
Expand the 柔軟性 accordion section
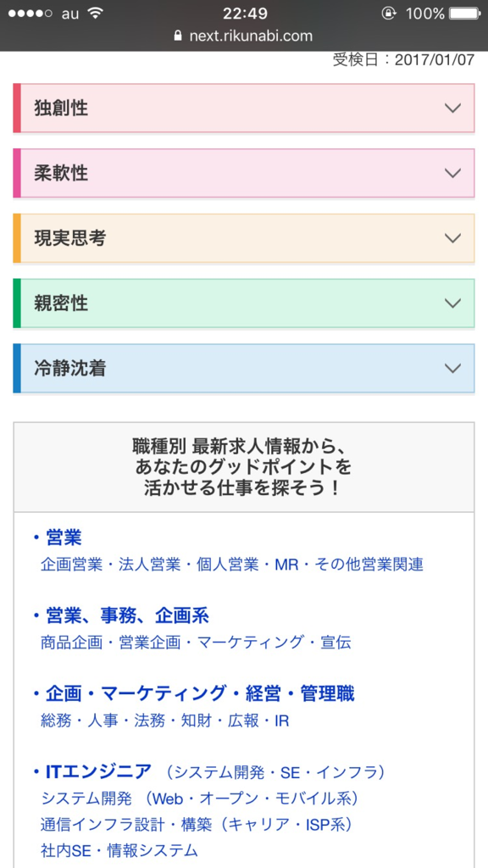[244, 174]
